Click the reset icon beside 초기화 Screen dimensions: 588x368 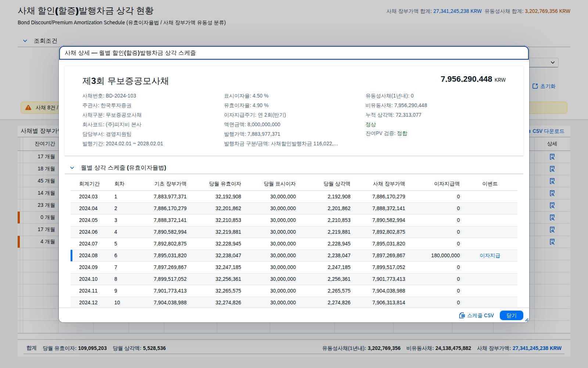[x=535, y=86]
